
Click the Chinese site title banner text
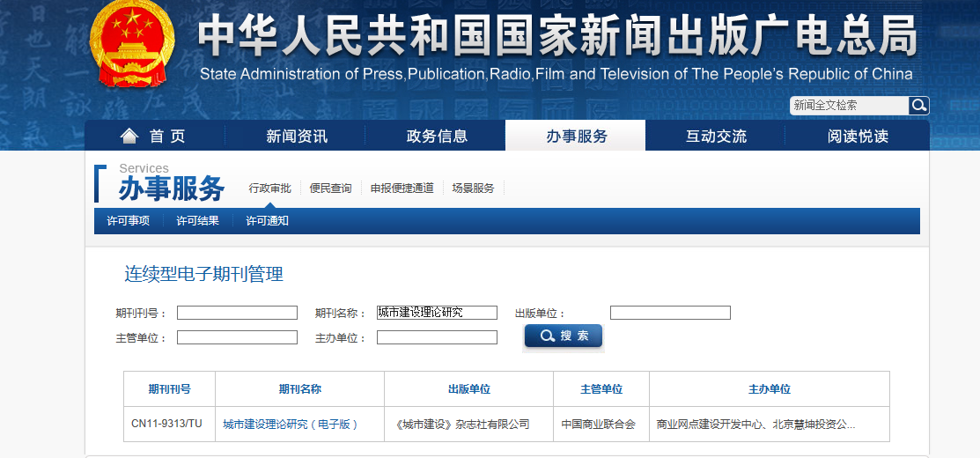[x=557, y=35]
